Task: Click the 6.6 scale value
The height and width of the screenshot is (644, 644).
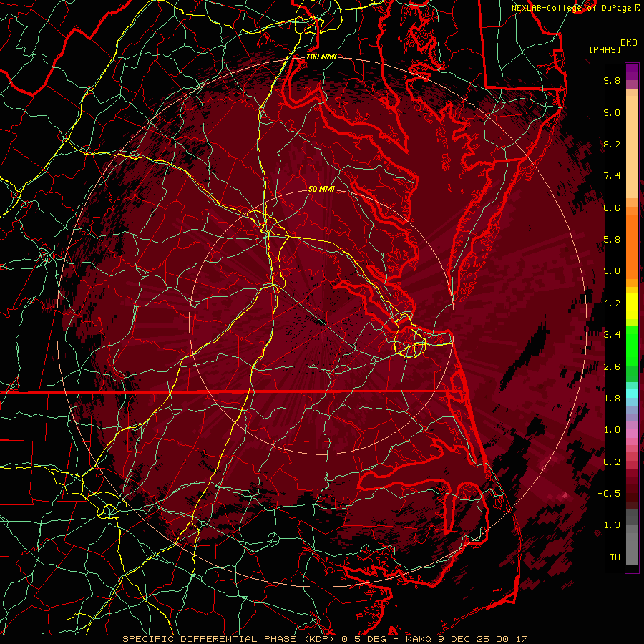Action: click(x=612, y=208)
